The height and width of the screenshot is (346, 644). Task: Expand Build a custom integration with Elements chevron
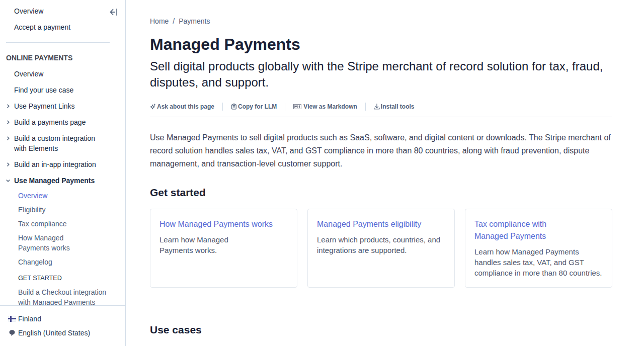[8, 138]
